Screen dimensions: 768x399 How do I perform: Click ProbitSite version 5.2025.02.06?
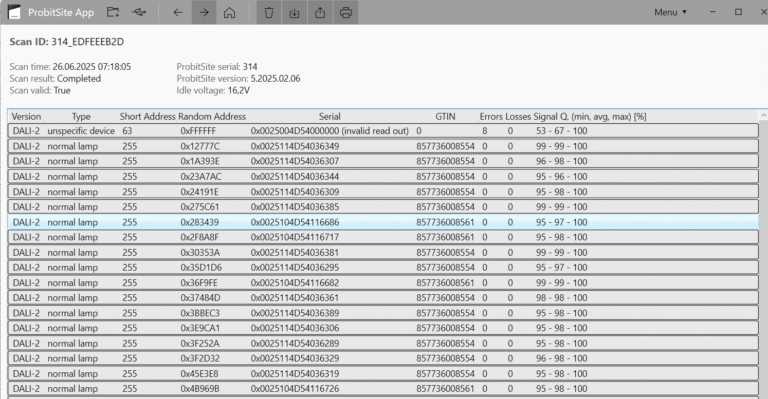coord(275,78)
